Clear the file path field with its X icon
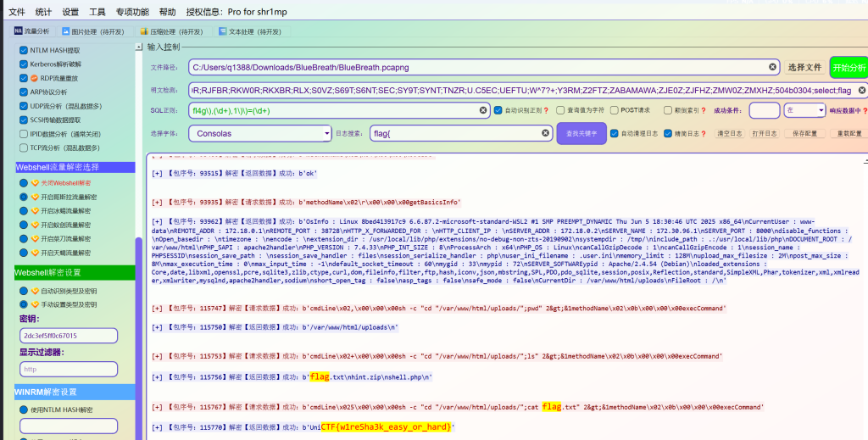 (773, 67)
